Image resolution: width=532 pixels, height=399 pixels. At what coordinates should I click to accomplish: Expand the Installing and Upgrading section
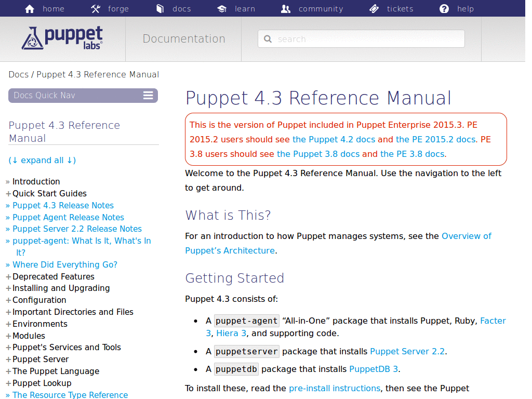tap(58, 288)
